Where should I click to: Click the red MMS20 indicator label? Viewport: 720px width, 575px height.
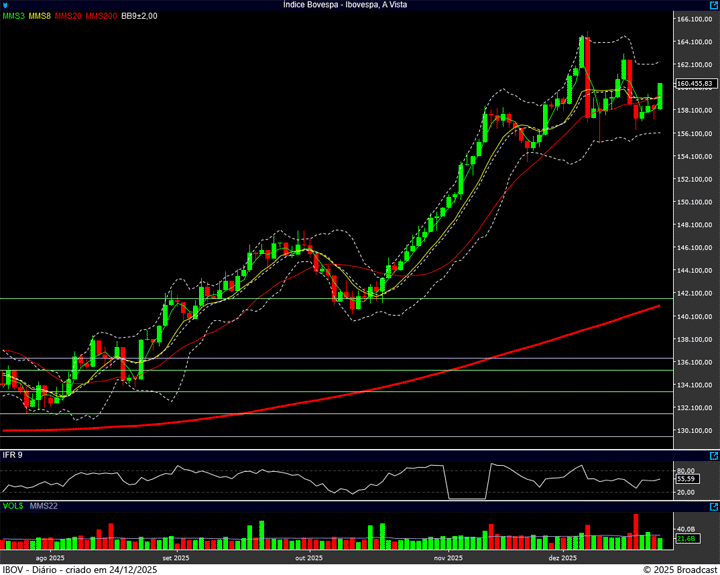[68, 16]
